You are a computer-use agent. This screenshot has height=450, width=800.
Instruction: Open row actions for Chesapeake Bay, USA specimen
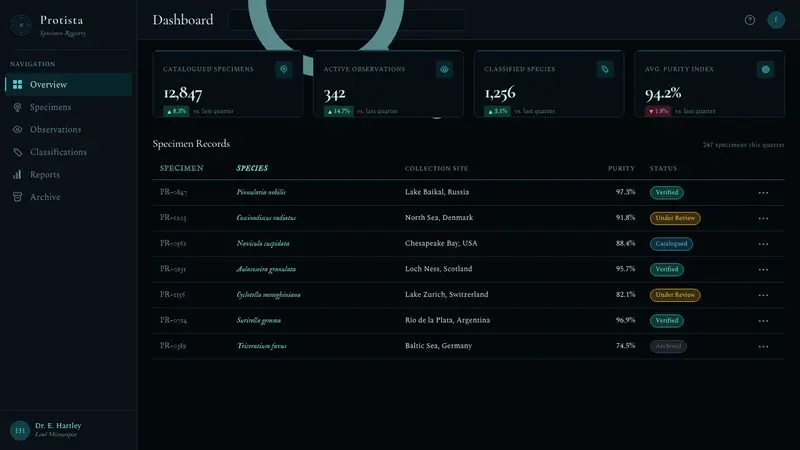click(x=763, y=244)
